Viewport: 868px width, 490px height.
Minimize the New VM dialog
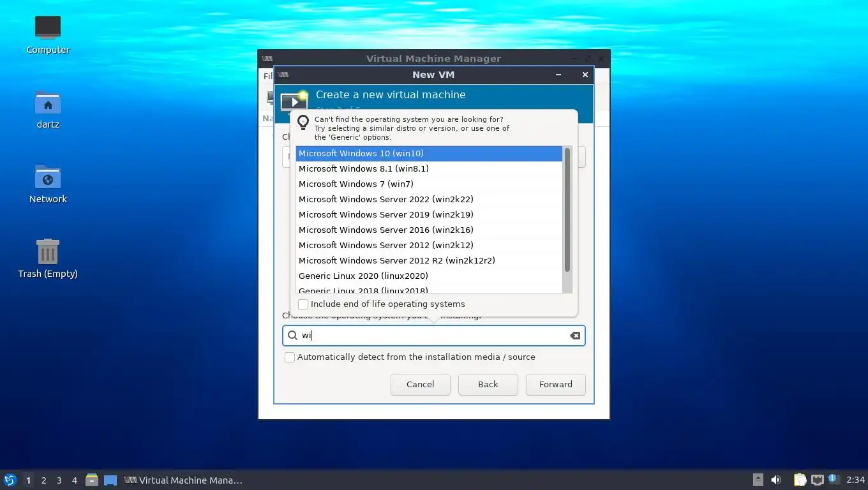558,75
